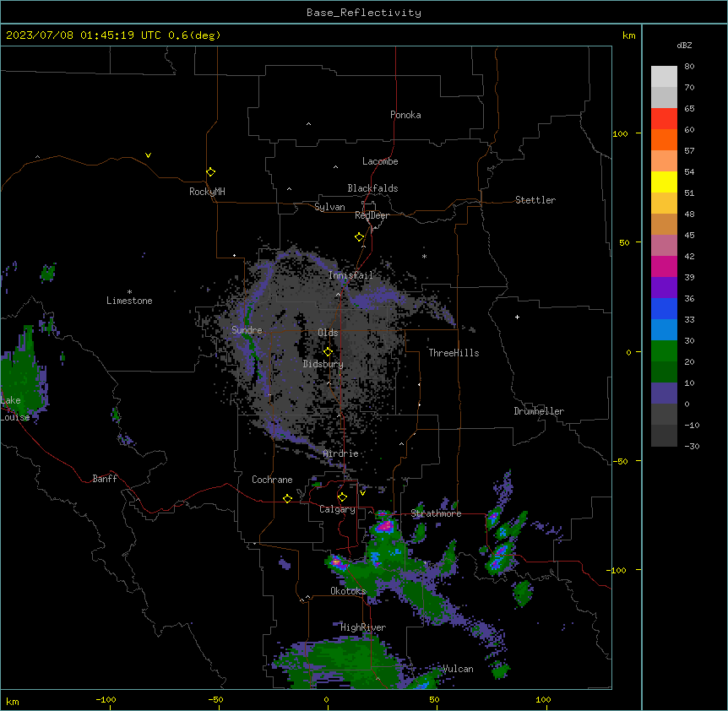Select the purple 36-39 dBZ swatch
728x711 pixels.
coord(664,288)
